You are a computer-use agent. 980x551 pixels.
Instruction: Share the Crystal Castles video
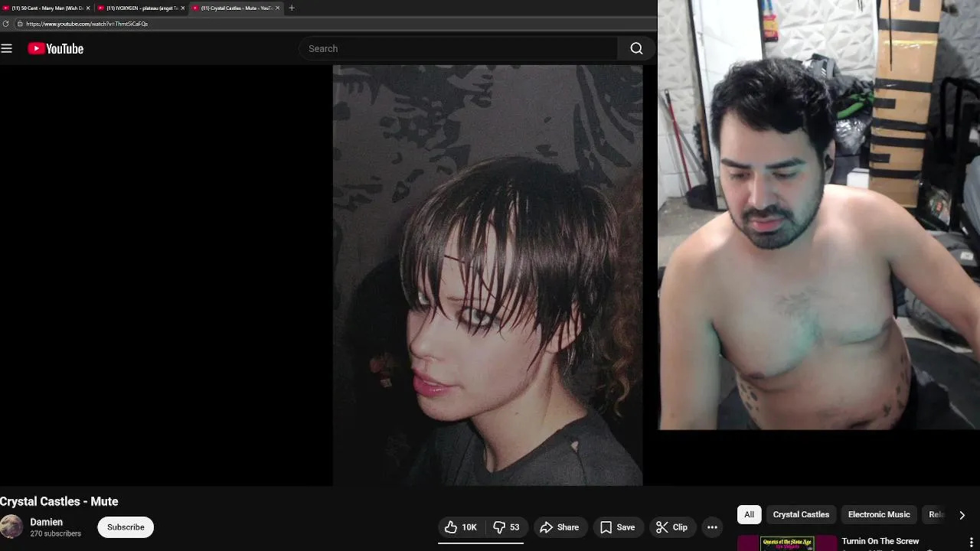click(560, 527)
